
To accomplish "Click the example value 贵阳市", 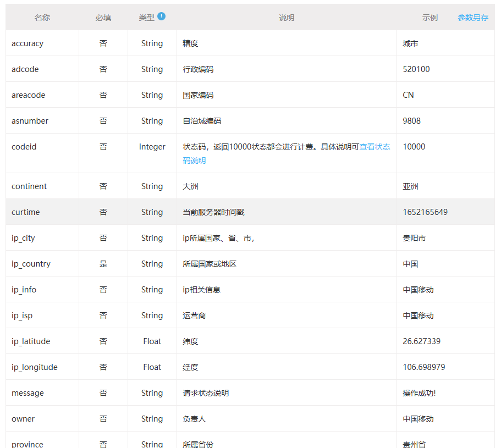I will click(414, 238).
